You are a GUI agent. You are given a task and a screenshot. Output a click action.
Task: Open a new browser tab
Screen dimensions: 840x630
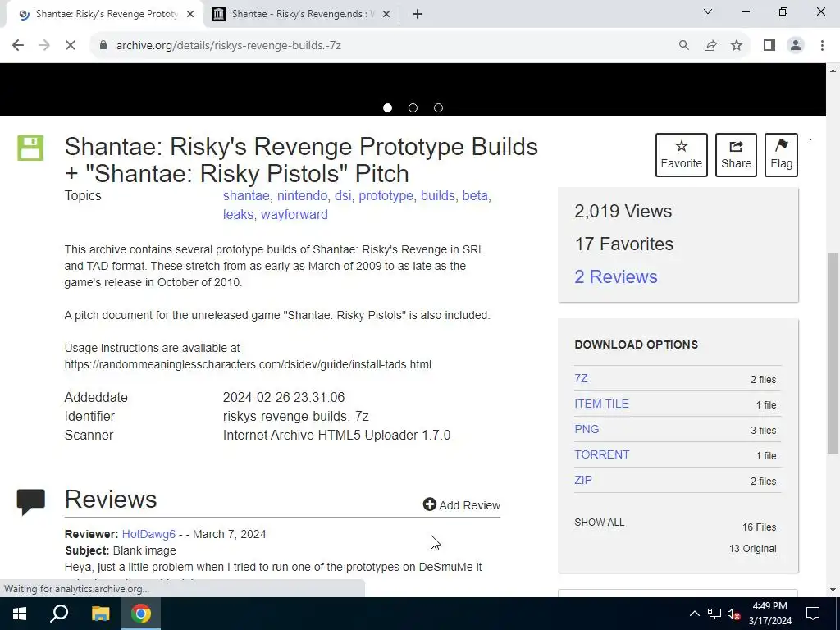coord(418,14)
